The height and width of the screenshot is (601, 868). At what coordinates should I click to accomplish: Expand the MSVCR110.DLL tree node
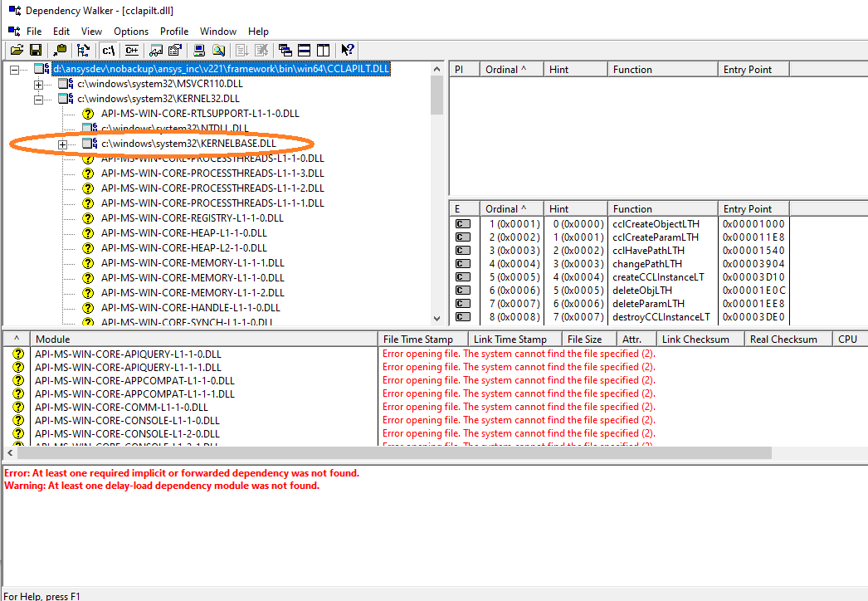[x=39, y=85]
